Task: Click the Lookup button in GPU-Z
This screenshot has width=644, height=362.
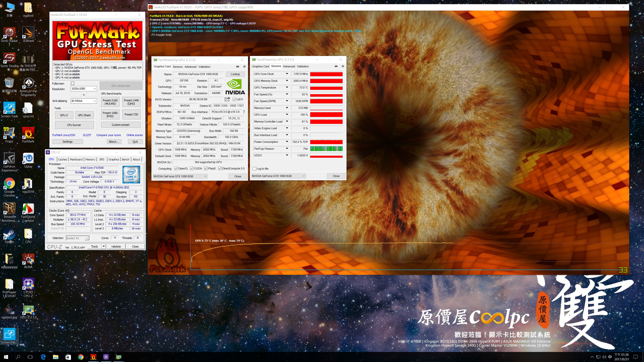Action: 235,74
